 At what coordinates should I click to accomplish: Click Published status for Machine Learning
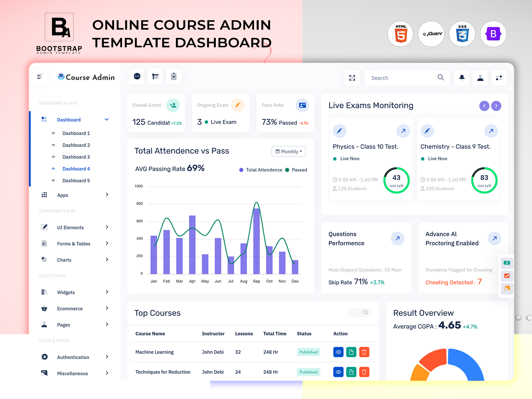(309, 352)
